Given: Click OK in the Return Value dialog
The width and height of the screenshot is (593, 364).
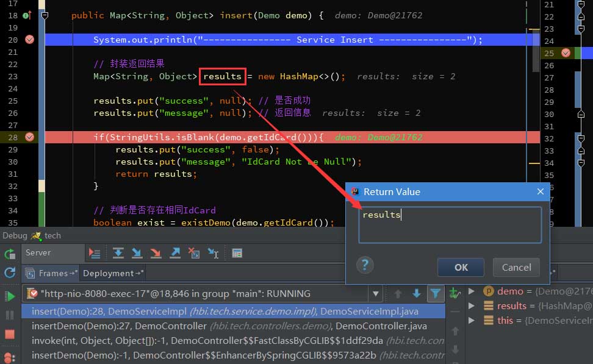Looking at the screenshot, I should [461, 267].
